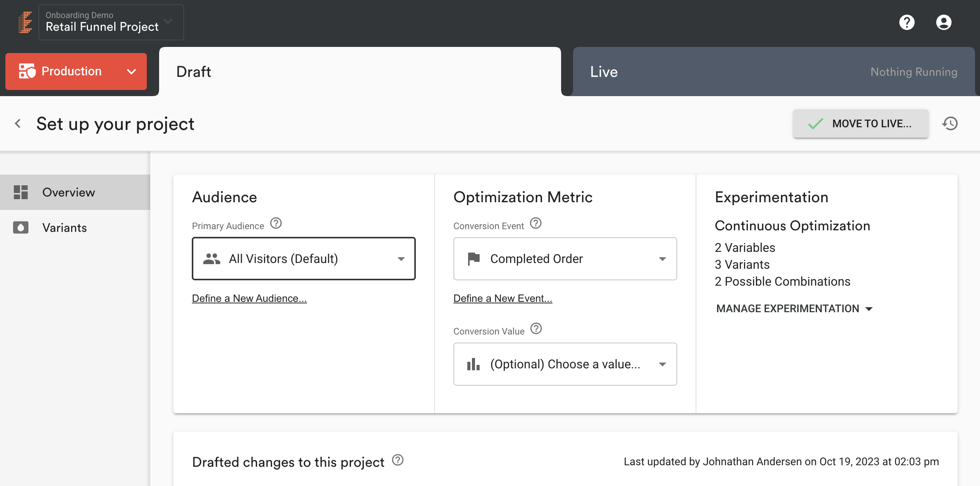The height and width of the screenshot is (486, 980).
Task: Click the orange app logo icon
Action: 25,22
